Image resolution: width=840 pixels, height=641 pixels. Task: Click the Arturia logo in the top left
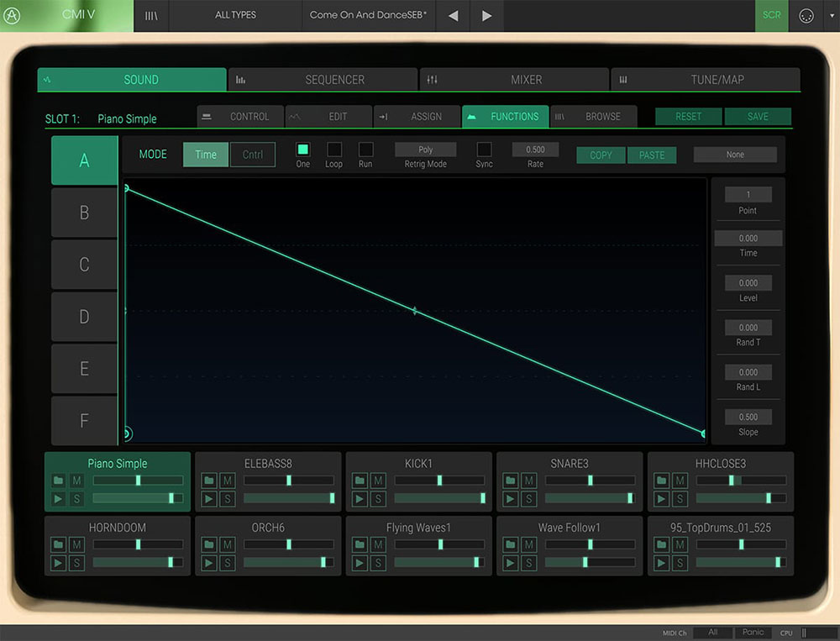pyautogui.click(x=12, y=15)
